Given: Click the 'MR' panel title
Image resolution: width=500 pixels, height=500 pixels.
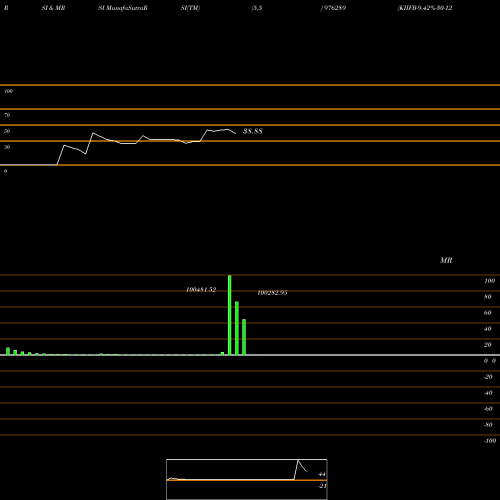Looking at the screenshot, I should (446, 260).
